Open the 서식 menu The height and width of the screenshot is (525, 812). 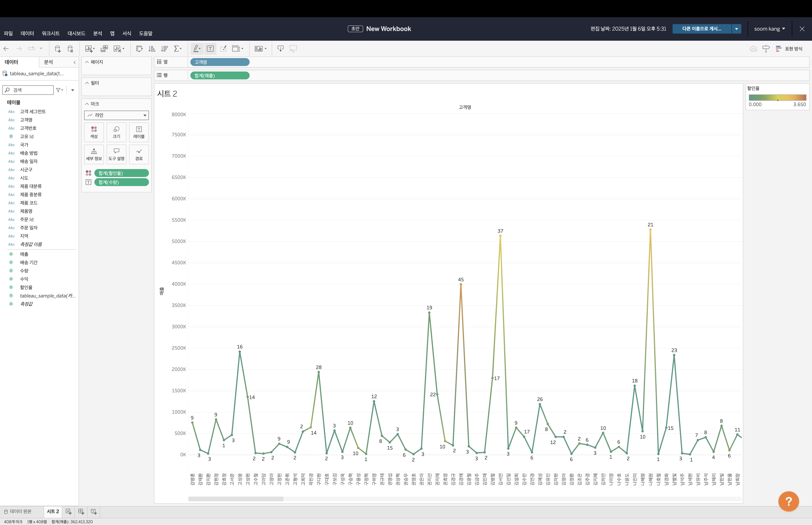pyautogui.click(x=127, y=33)
